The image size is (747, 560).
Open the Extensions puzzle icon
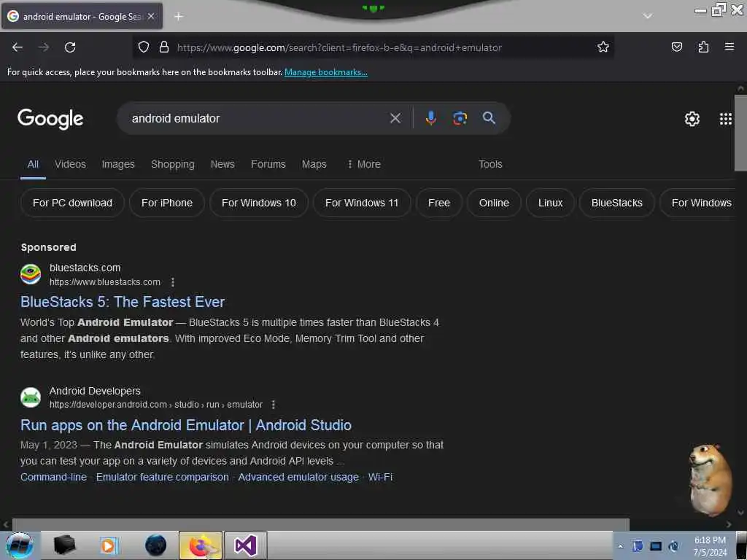(x=703, y=47)
